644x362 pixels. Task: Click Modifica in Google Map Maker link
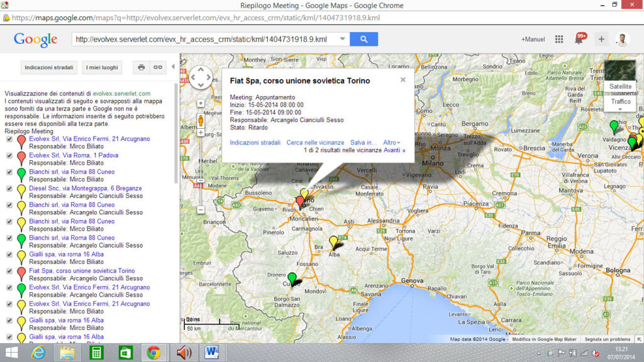click(x=544, y=339)
